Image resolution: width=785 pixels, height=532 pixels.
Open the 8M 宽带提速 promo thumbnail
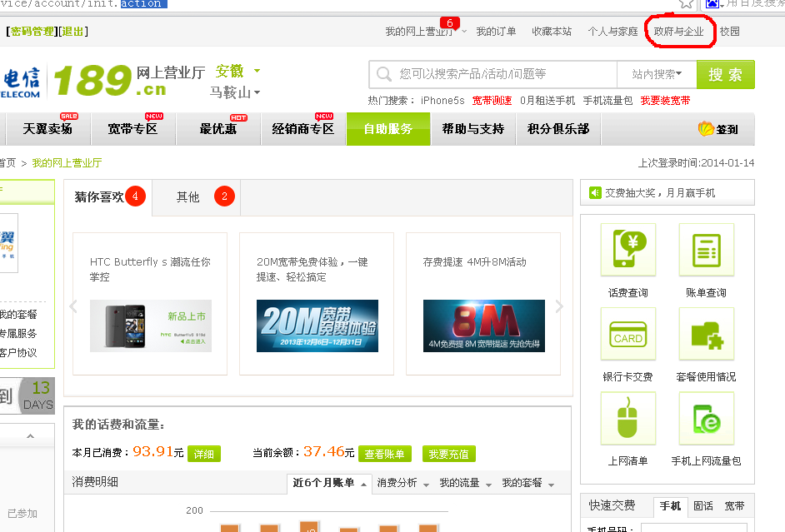(x=484, y=326)
